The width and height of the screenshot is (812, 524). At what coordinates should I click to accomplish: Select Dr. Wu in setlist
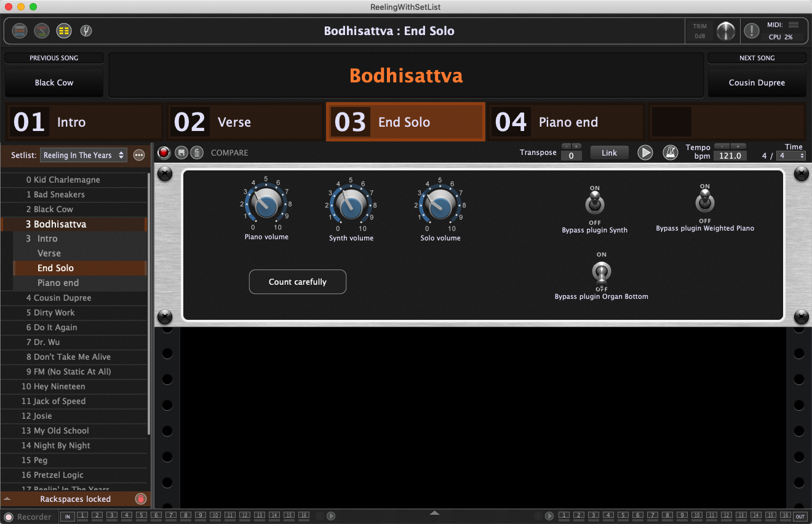coord(74,342)
